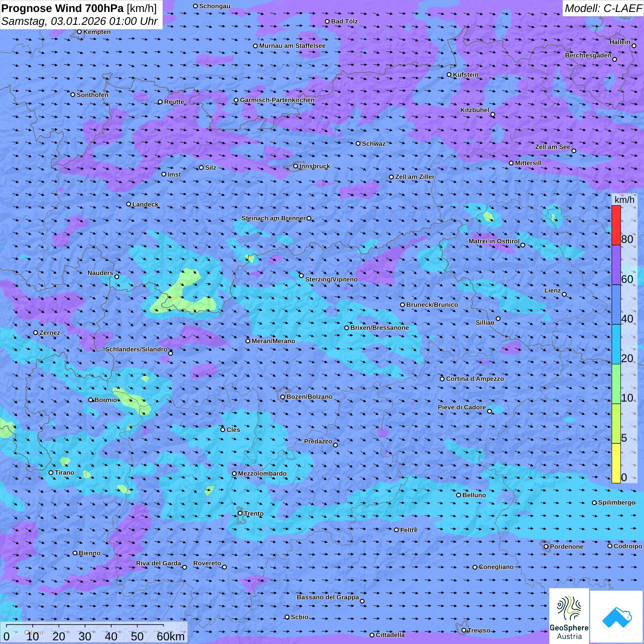Click the Garmisch-Partenkirchen label
The width and height of the screenshot is (644, 644).
[x=277, y=100]
